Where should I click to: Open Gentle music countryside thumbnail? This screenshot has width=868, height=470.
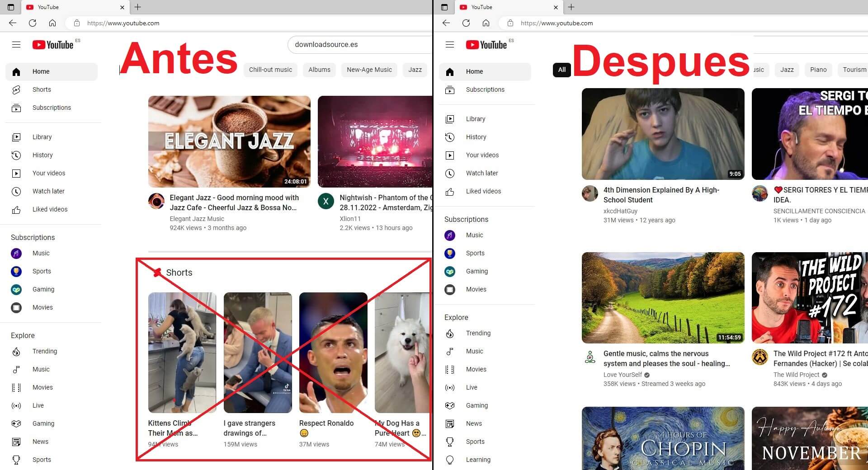(x=663, y=298)
